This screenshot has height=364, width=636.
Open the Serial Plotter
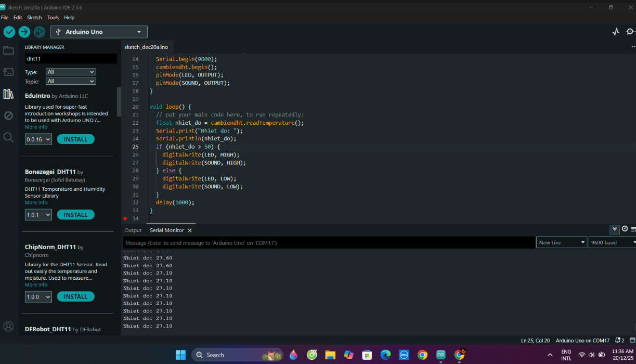tap(616, 32)
